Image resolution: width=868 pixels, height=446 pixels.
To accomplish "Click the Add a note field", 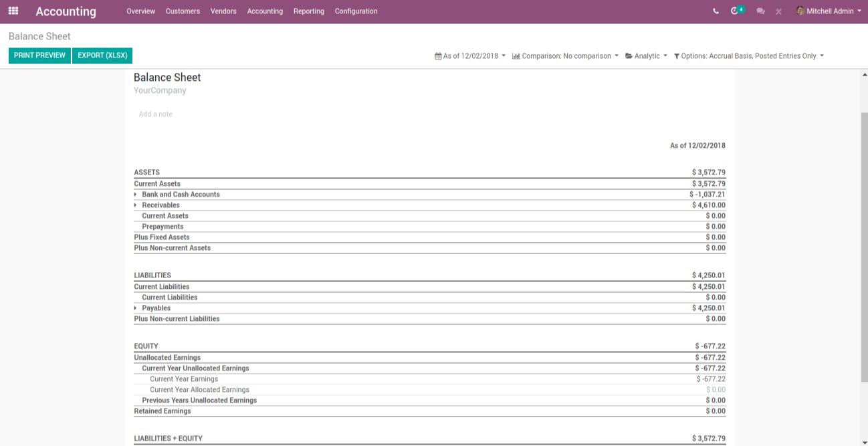I will (x=156, y=114).
